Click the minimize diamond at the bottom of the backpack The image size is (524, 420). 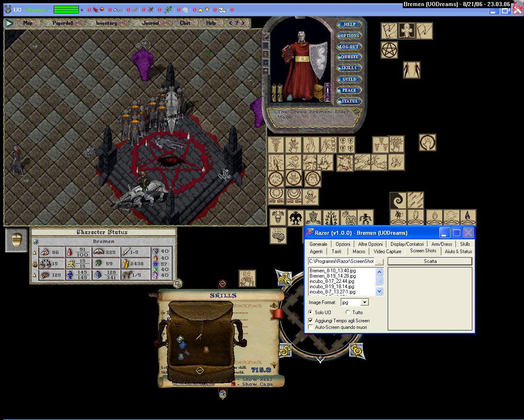(199, 370)
